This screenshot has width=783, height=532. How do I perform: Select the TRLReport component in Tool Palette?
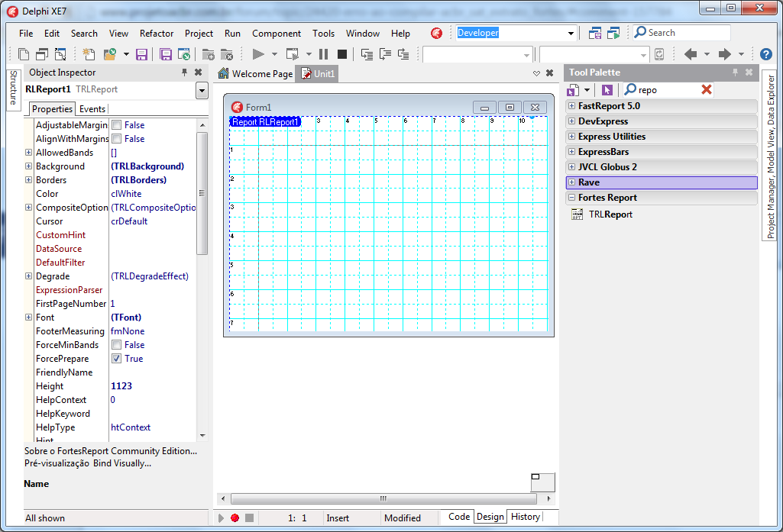[610, 214]
